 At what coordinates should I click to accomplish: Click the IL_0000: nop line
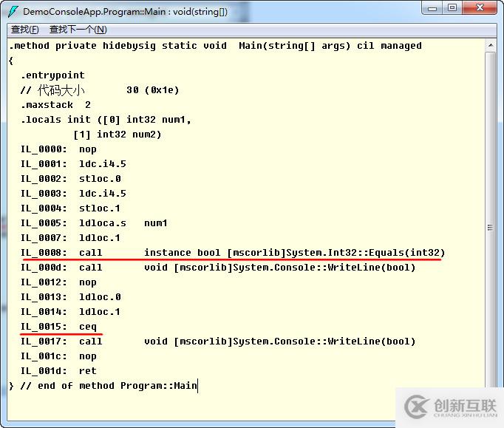[x=58, y=149]
